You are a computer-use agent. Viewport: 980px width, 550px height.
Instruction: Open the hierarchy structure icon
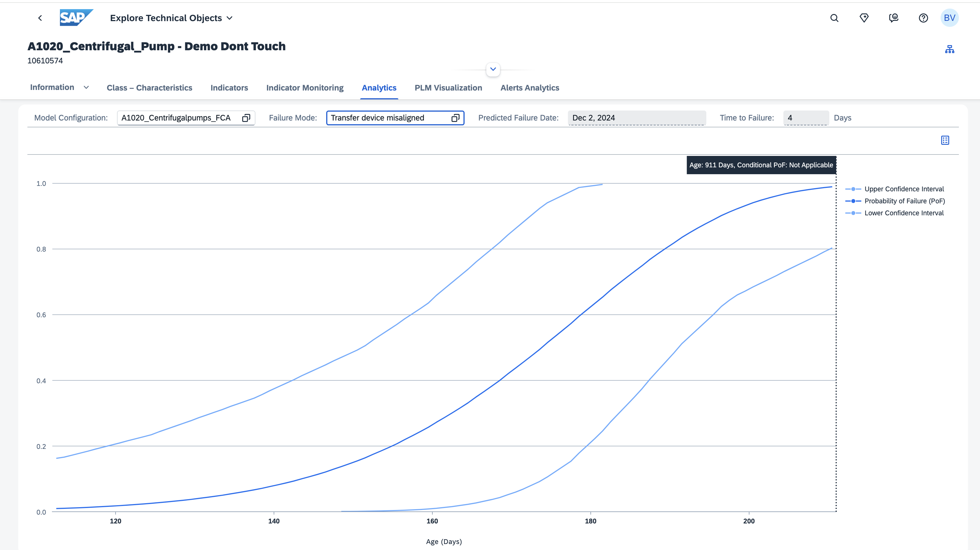click(949, 49)
